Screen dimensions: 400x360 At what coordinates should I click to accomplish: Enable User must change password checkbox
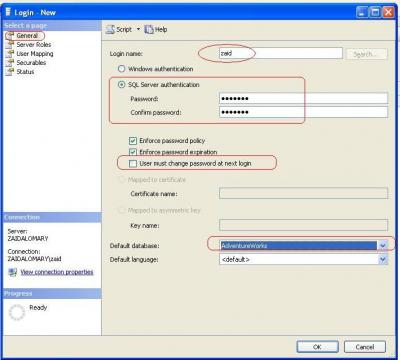[x=133, y=164]
